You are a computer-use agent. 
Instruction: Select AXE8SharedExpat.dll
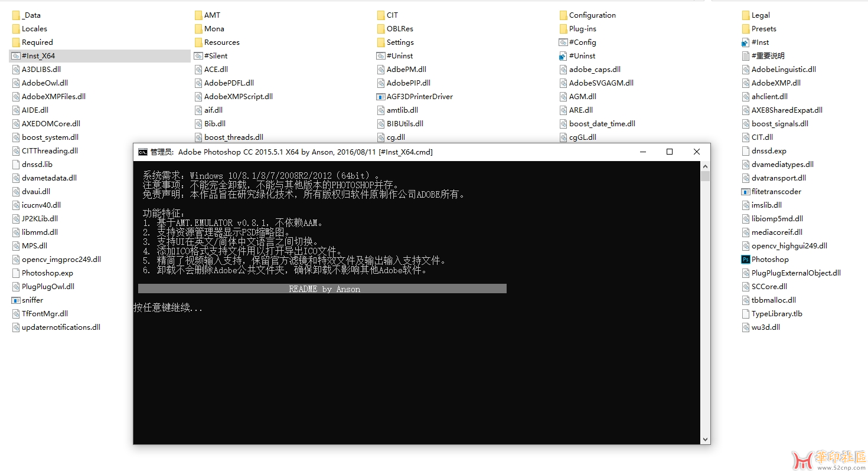pos(782,110)
